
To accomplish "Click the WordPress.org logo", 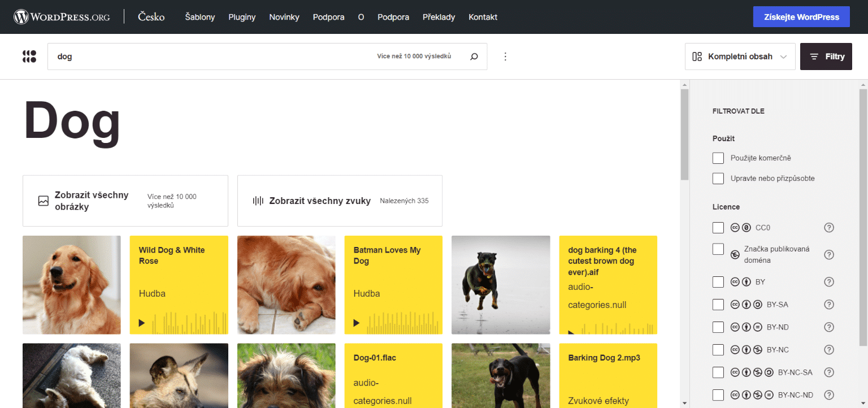I will 62,17.
